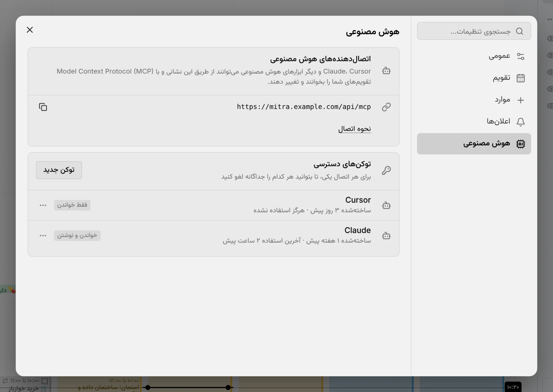Viewport: 553px width, 392px height.
Task: Click the فقط خواندن permission badge
Action: [72, 205]
